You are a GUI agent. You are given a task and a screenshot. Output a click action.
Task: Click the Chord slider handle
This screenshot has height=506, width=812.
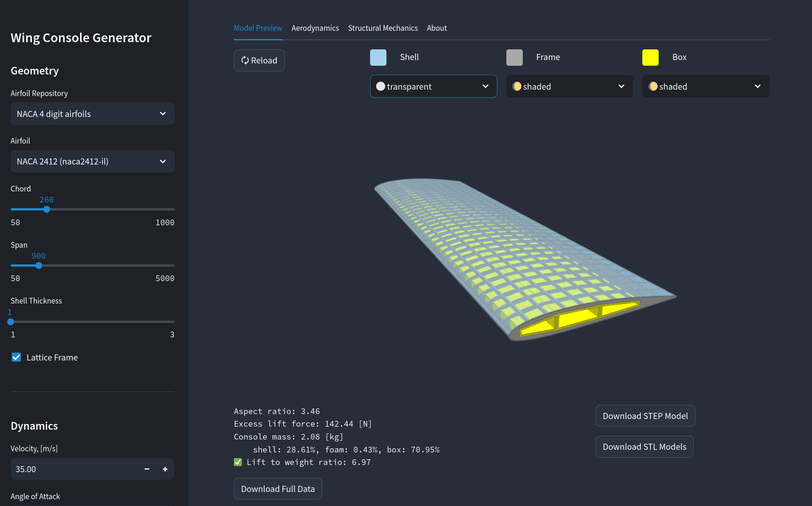[x=47, y=209]
